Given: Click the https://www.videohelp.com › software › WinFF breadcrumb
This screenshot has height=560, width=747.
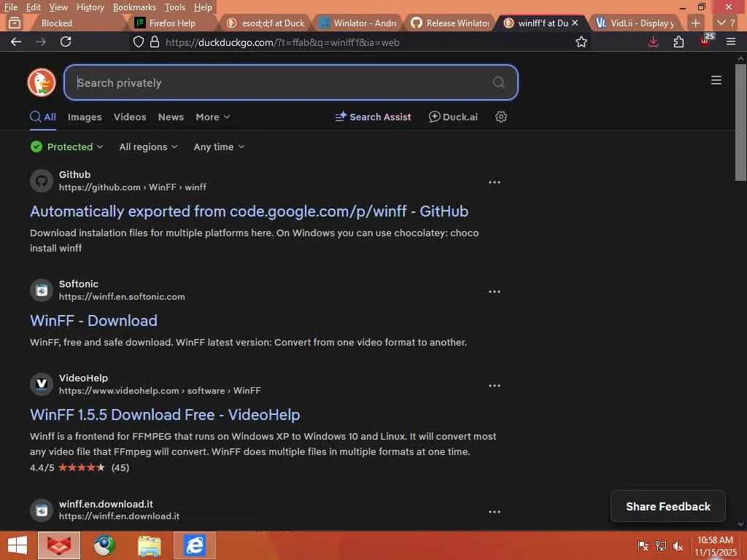Looking at the screenshot, I should tap(160, 391).
